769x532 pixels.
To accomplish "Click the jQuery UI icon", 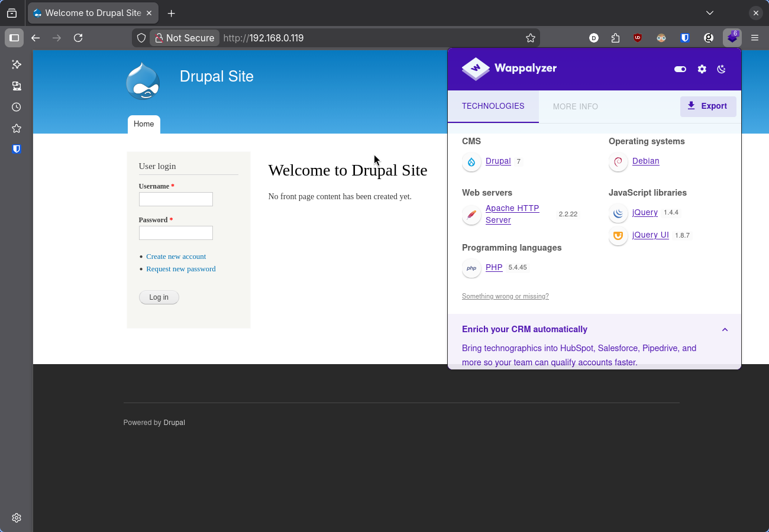I will coord(618,235).
